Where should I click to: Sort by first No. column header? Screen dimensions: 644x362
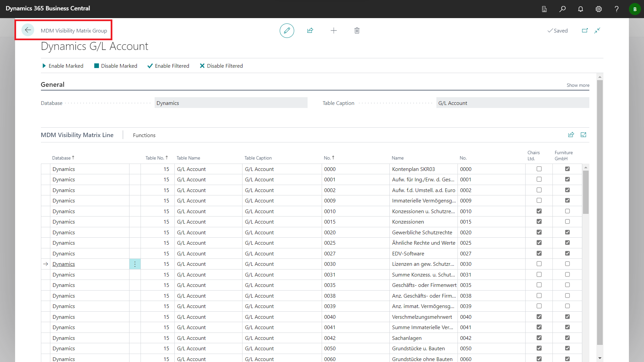(x=329, y=158)
